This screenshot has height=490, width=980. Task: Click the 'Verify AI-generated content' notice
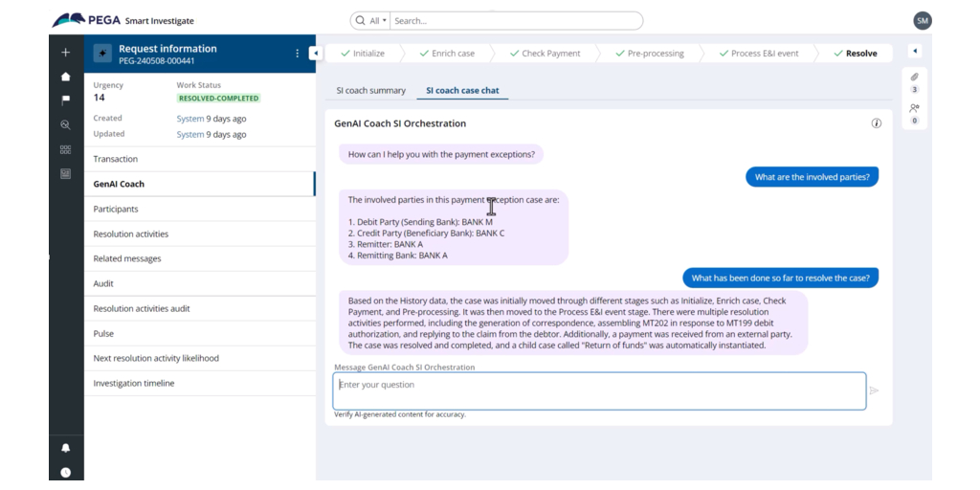coord(400,414)
